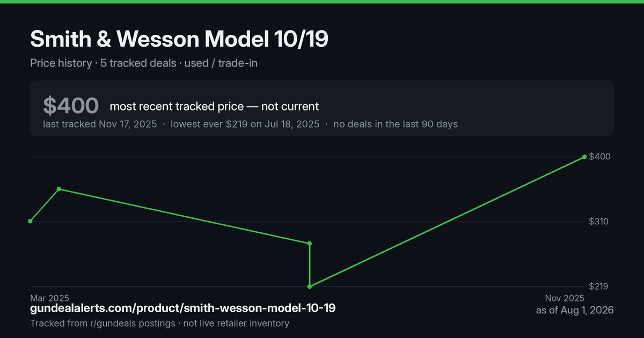
Task: Click the $219 lowest price data point
Action: (310, 286)
